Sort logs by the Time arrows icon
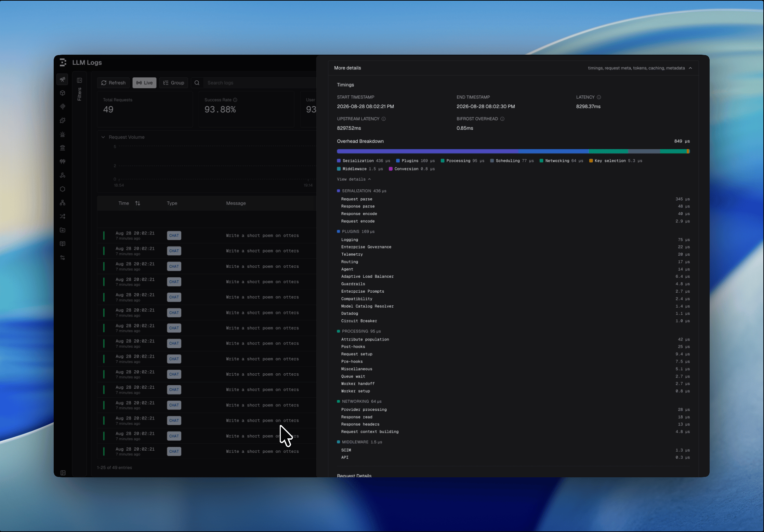 (137, 203)
